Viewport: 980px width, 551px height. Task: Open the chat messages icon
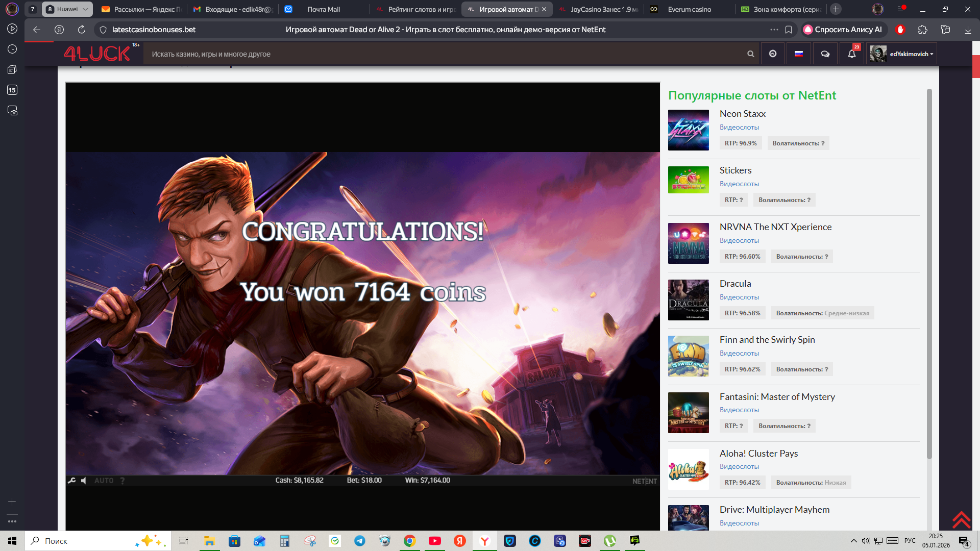(x=825, y=54)
